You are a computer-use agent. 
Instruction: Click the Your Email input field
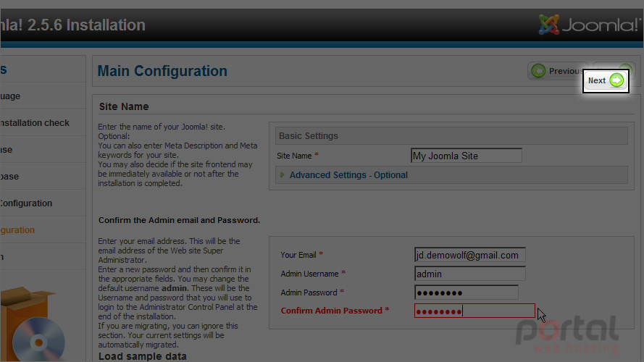(470, 255)
